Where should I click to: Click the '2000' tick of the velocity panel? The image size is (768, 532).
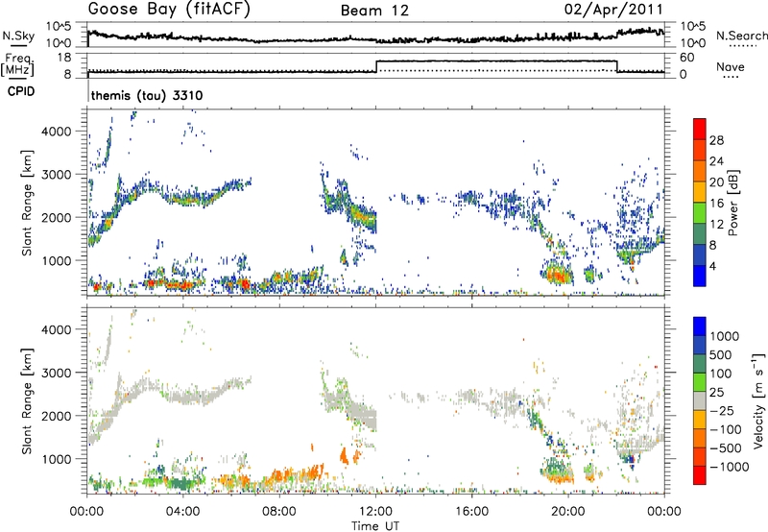(57, 416)
